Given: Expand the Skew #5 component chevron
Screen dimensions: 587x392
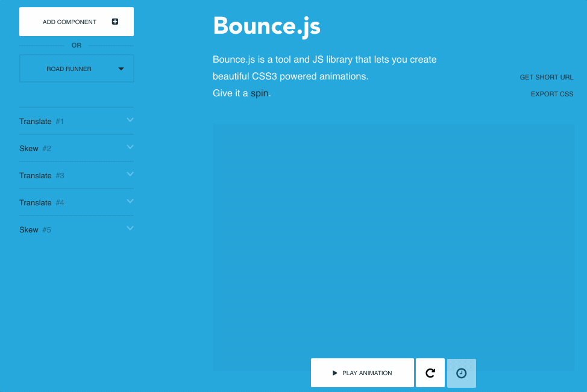Looking at the screenshot, I should point(130,229).
